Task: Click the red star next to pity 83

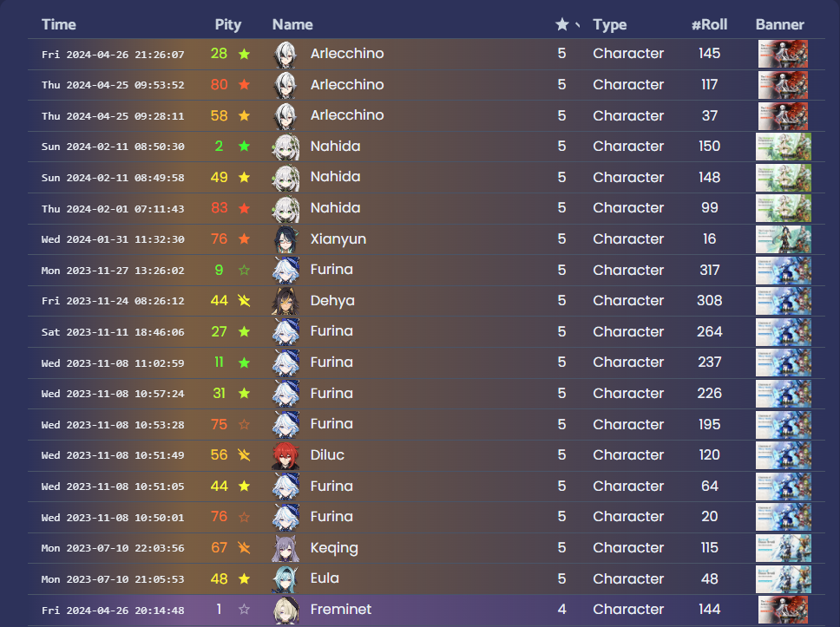Action: [244, 208]
